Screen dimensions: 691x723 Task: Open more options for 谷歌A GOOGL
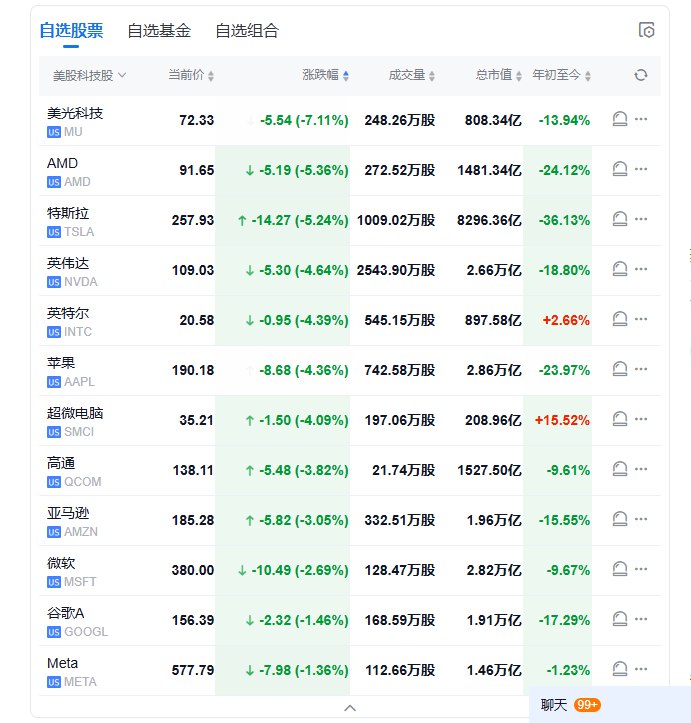(641, 619)
